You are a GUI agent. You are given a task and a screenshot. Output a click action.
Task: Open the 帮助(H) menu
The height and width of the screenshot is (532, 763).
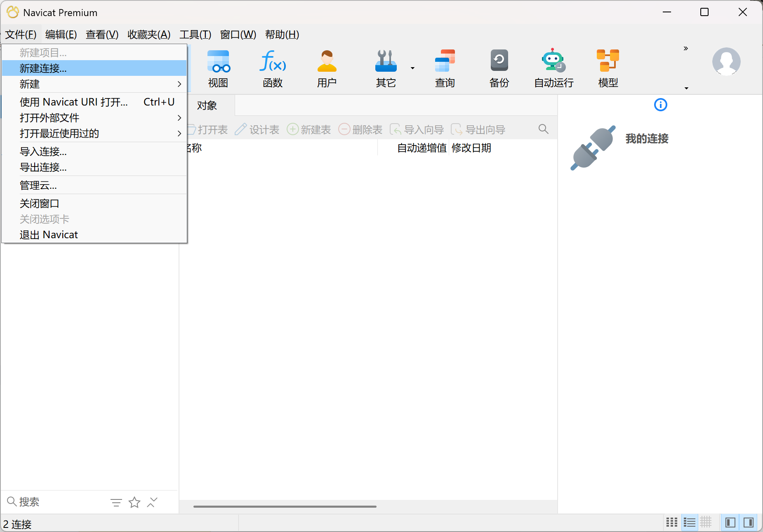282,35
